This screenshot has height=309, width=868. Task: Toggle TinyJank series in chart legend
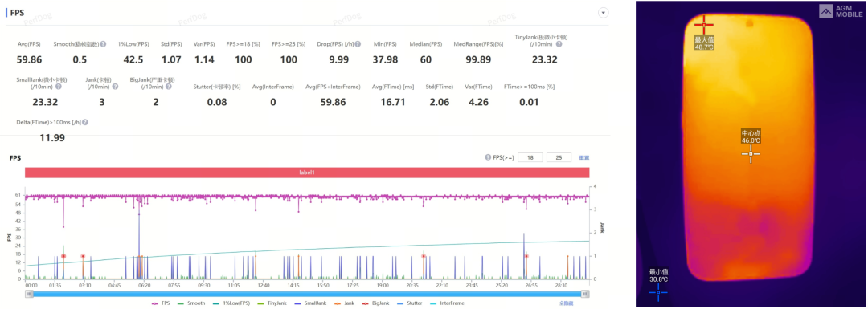click(272, 303)
